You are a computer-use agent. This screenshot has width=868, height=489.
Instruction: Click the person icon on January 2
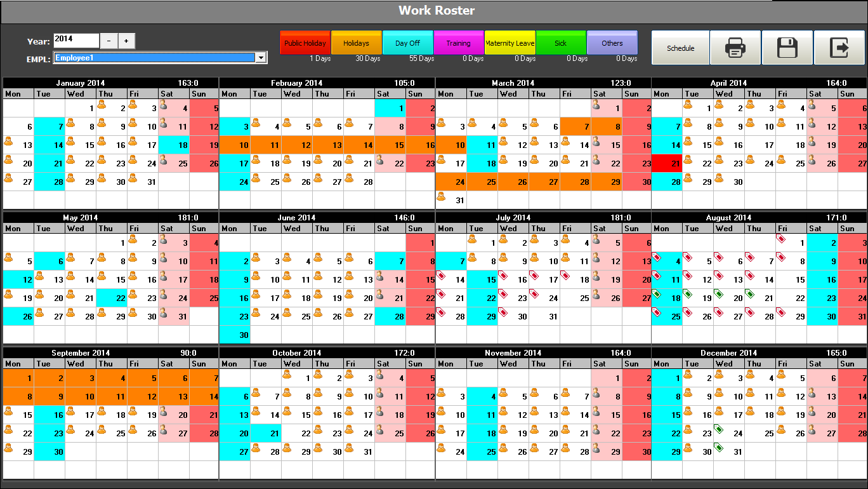pos(102,104)
